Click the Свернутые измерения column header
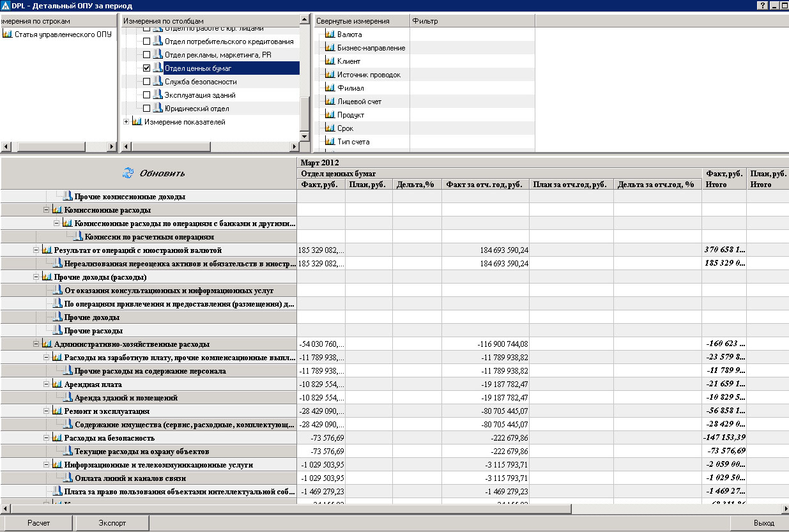789x532 pixels. coord(361,21)
